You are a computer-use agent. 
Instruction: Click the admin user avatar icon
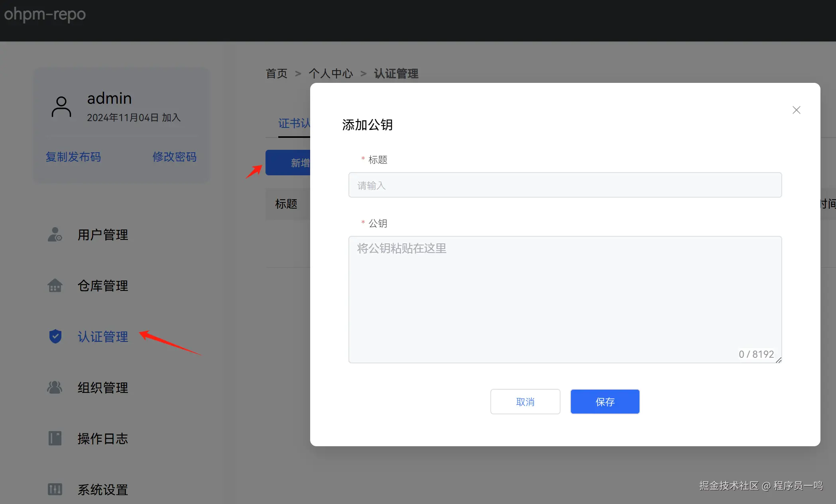click(x=61, y=107)
